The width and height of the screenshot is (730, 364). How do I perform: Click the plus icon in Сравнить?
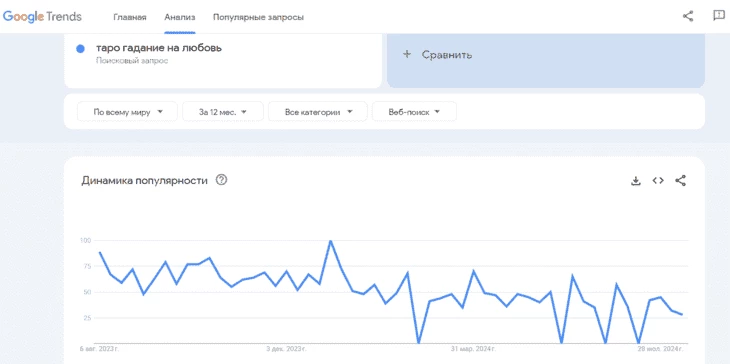[407, 54]
